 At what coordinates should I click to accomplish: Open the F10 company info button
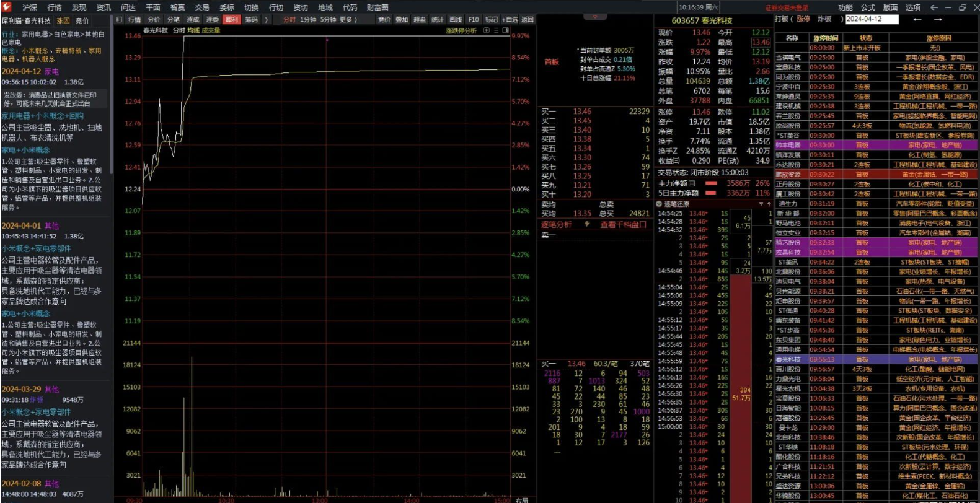[474, 20]
